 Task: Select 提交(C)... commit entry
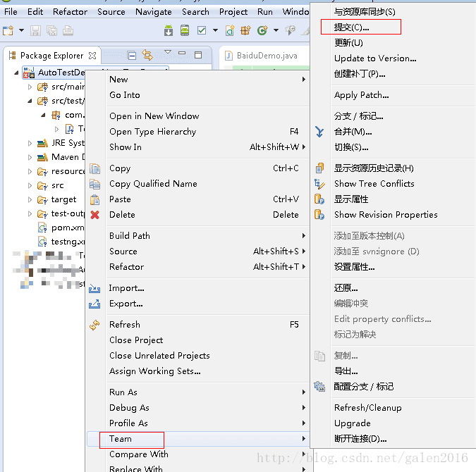coord(352,27)
